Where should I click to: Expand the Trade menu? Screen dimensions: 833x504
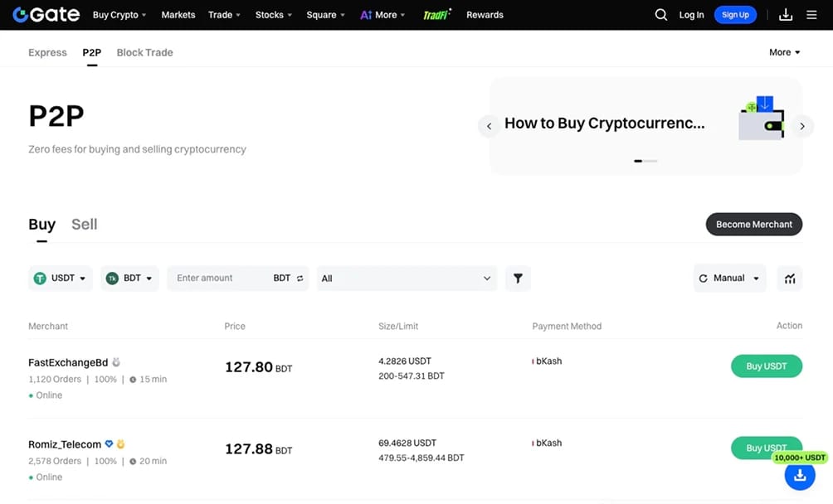coord(224,15)
